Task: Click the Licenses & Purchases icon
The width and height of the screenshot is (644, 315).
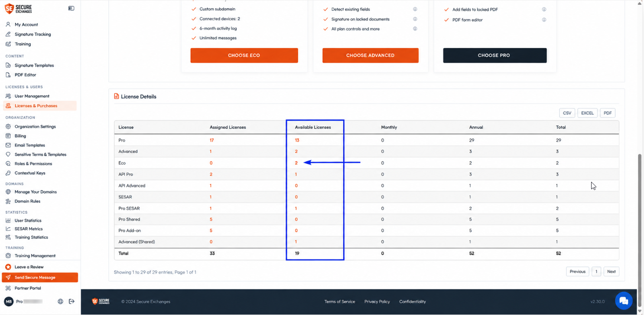Action: (x=8, y=105)
